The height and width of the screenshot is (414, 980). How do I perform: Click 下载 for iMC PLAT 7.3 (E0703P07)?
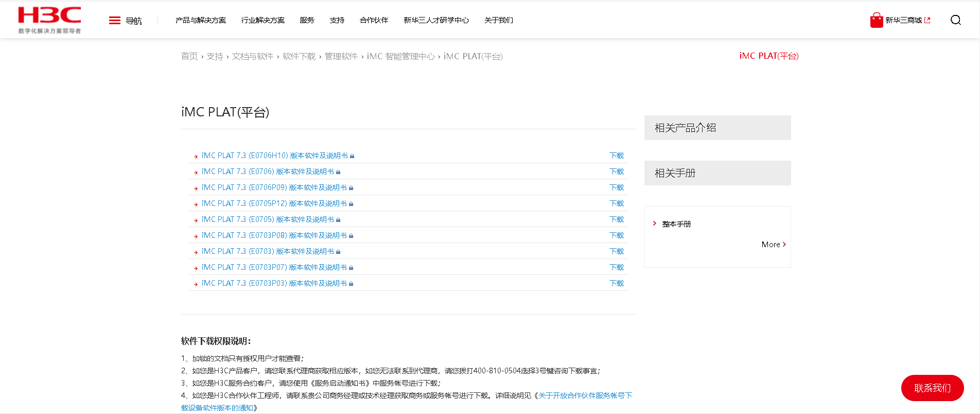click(x=616, y=267)
